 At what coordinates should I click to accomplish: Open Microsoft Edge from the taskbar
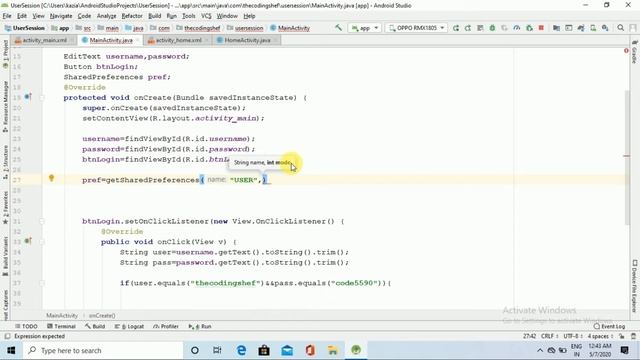(242, 350)
